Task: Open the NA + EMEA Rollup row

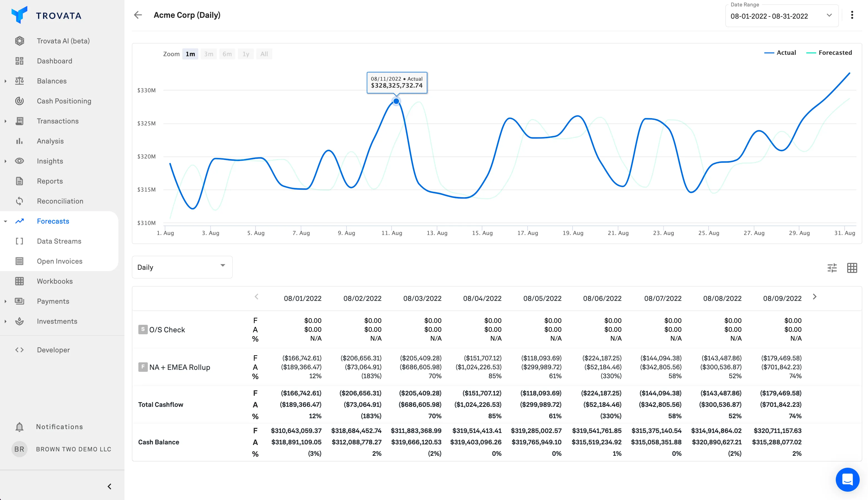Action: 179,367
